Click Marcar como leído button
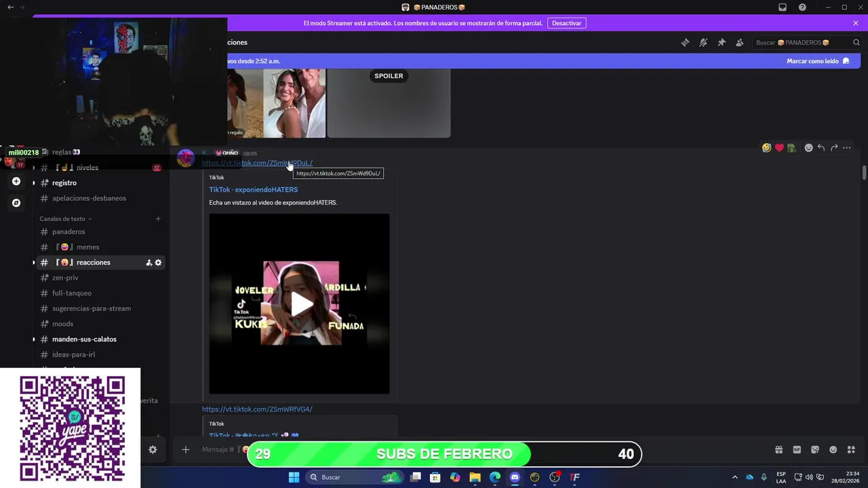This screenshot has width=868, height=488. [x=818, y=61]
